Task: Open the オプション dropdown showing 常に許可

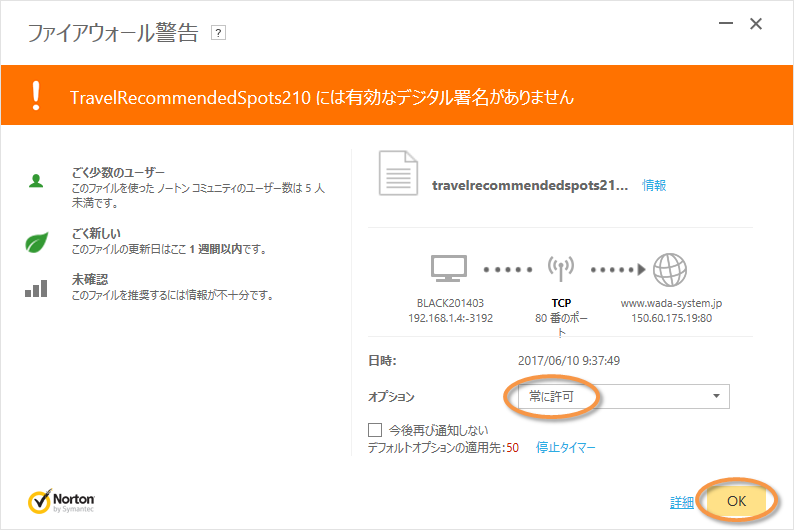Action: coord(624,396)
